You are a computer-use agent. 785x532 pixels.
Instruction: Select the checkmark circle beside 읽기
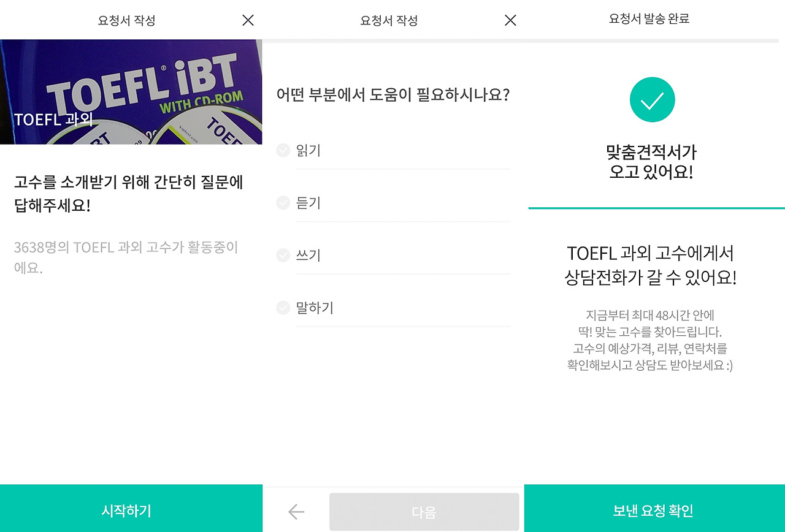tap(283, 150)
